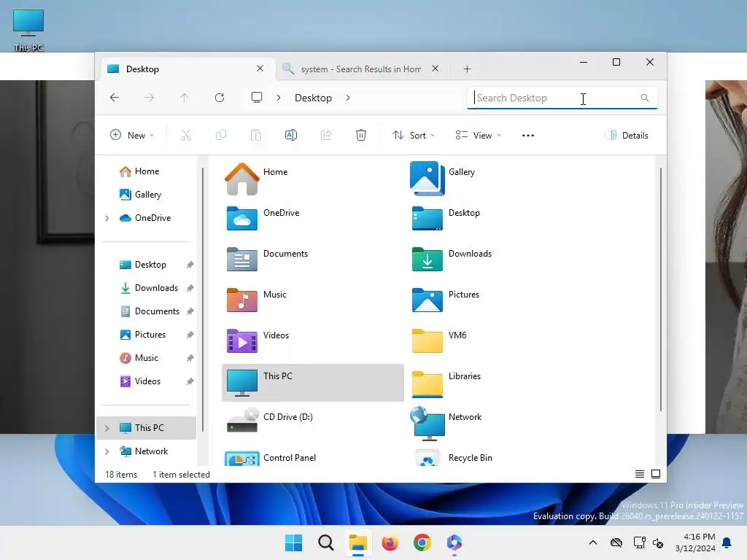Click the Delete trash can icon
Screen dimensions: 747x560
point(361,135)
